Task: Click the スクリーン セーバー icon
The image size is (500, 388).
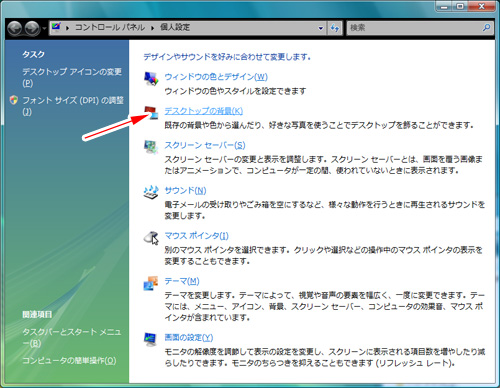Action: tap(151, 147)
